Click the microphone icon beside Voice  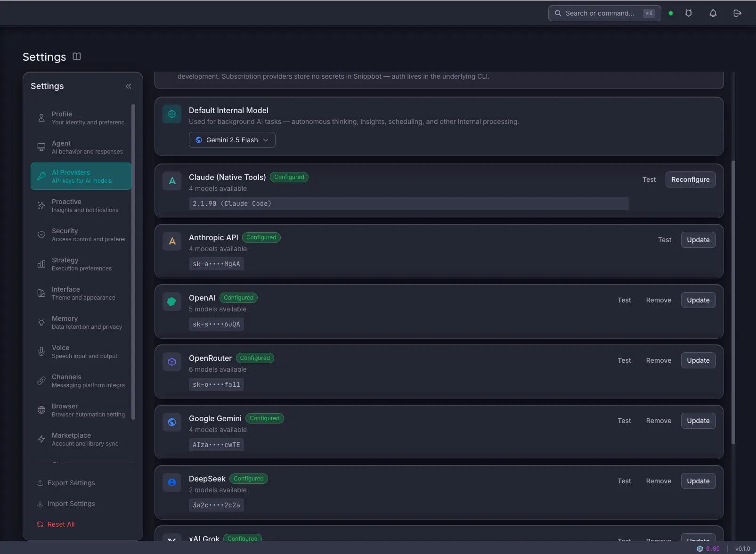pyautogui.click(x=41, y=351)
